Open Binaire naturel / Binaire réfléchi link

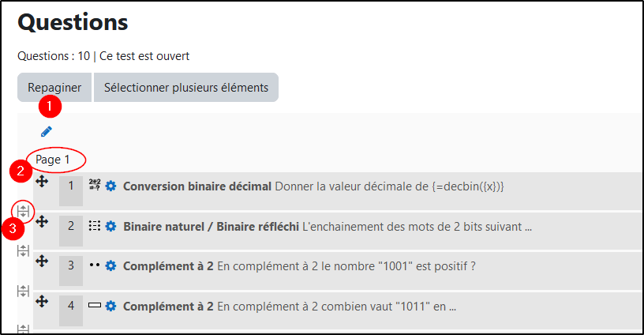(x=211, y=227)
